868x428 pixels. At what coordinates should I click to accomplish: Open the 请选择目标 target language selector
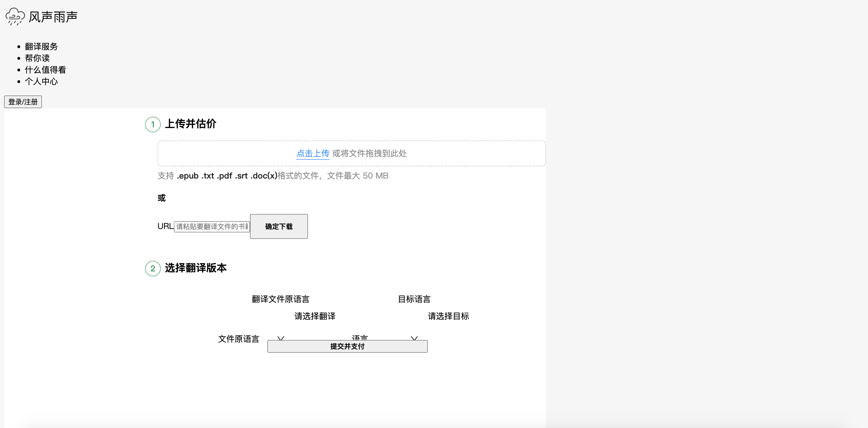(x=448, y=316)
